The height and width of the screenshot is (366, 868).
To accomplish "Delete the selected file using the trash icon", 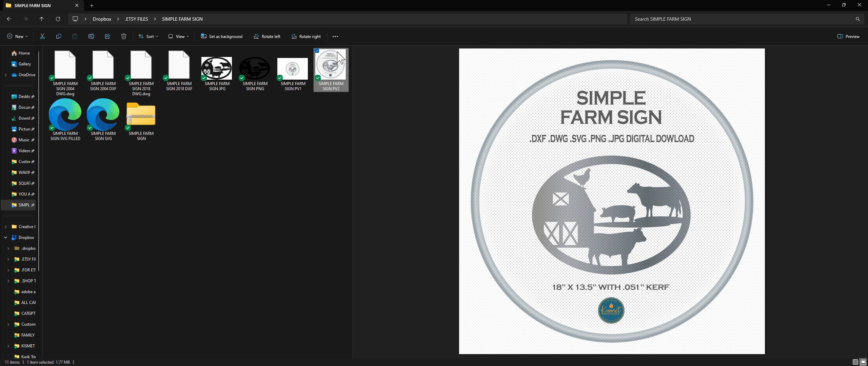I will point(123,36).
